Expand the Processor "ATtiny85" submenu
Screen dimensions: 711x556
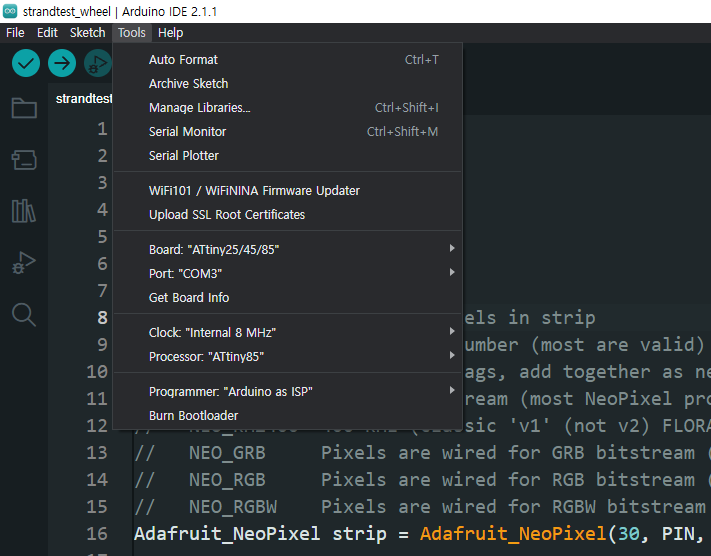tap(287, 356)
